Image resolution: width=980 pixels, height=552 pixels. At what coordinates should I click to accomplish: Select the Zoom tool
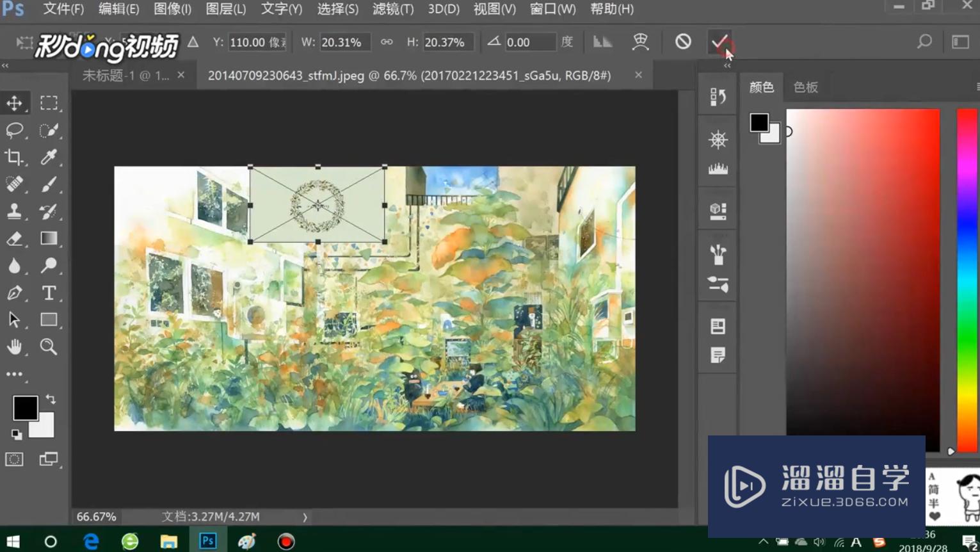pos(49,346)
